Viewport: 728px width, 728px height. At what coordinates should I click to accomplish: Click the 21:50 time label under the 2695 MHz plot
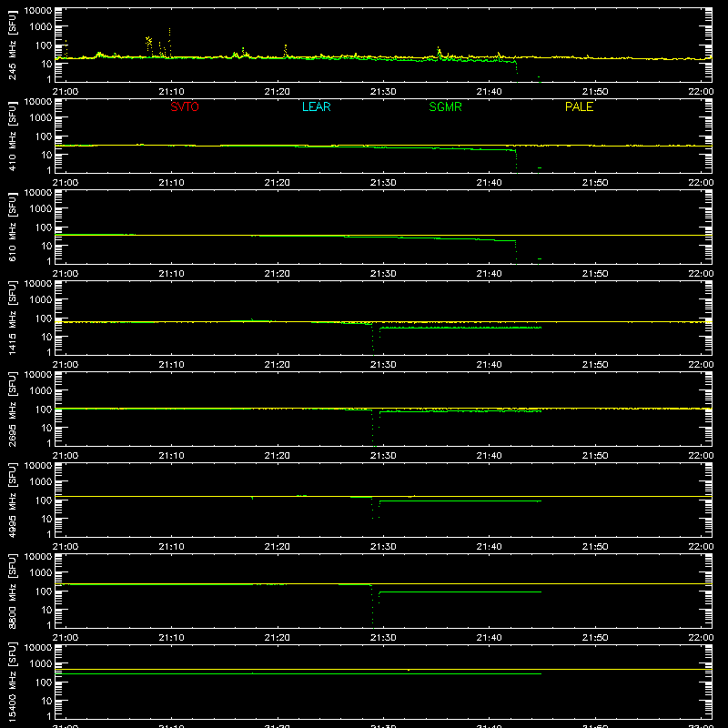595,456
